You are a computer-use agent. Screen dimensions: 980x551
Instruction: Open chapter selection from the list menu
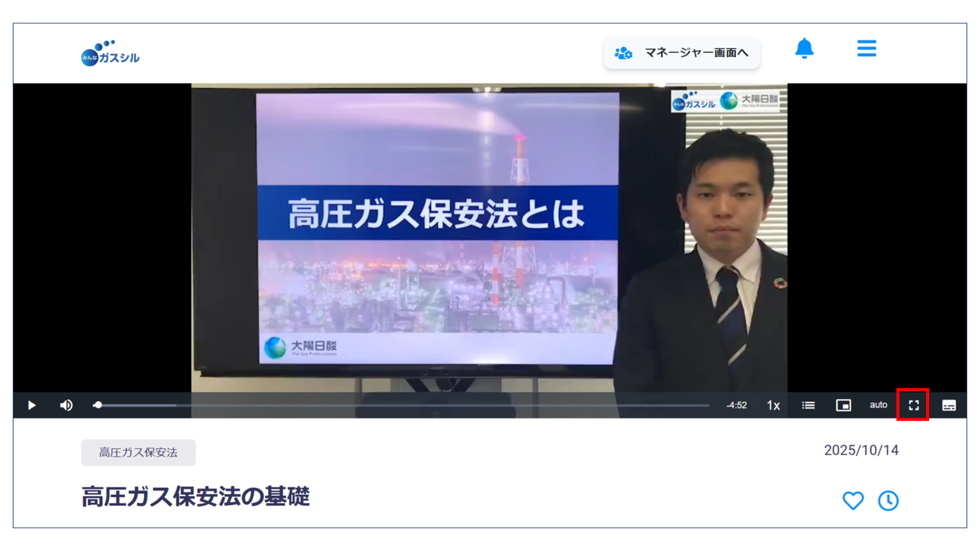coord(807,405)
